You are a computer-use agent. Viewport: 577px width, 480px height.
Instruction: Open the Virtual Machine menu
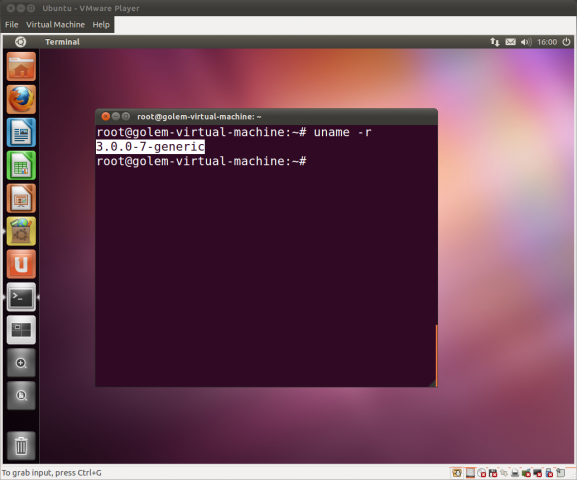[55, 25]
